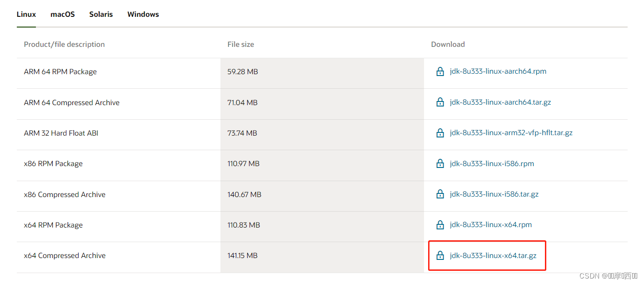Switch to the macOS tab
644x284 pixels.
(x=63, y=14)
